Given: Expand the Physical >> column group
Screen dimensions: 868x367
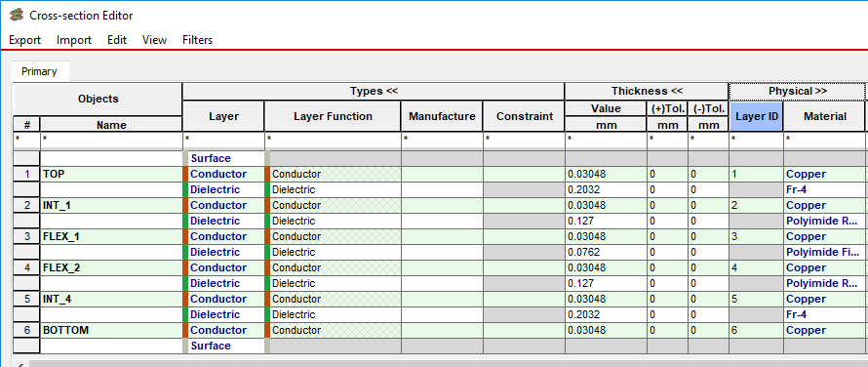Looking at the screenshot, I should tap(797, 92).
